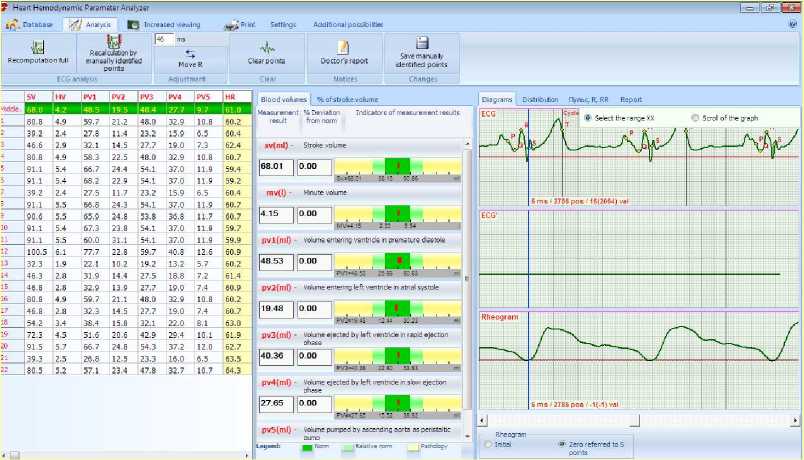The width and height of the screenshot is (804, 460).
Task: Click the ms value input field
Action: pyautogui.click(x=164, y=39)
